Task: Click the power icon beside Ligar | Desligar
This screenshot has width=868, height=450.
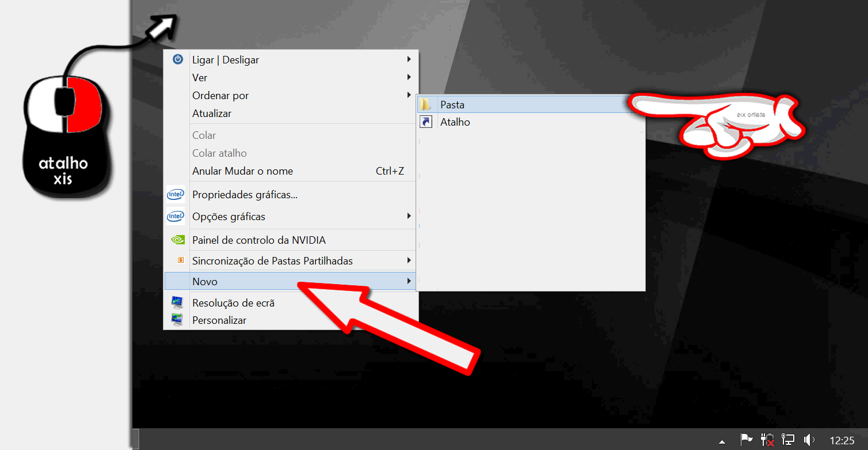Action: tap(178, 59)
